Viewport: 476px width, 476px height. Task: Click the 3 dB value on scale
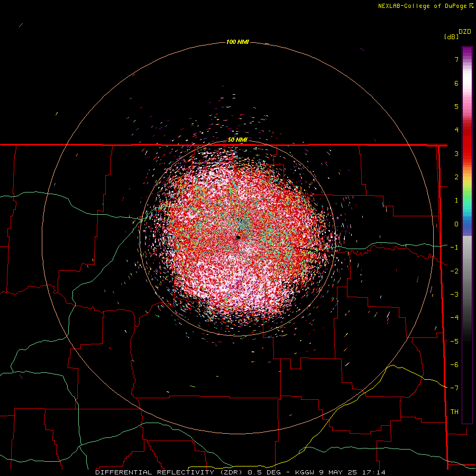tap(456, 153)
